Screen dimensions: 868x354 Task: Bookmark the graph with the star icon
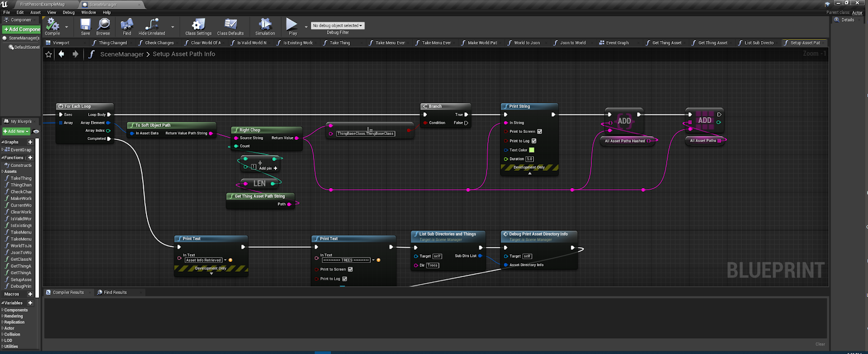pyautogui.click(x=49, y=54)
